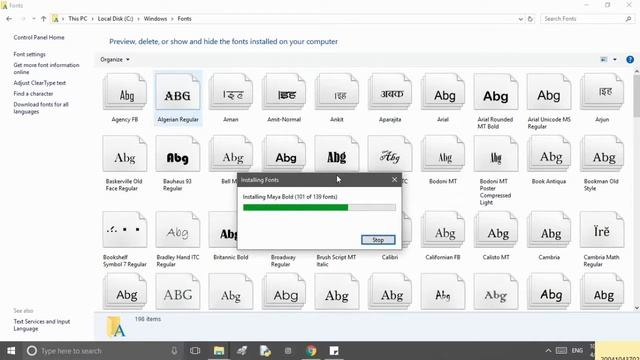Open recent locations dropdown arrow
The width and height of the screenshot is (640, 360).
33,19
